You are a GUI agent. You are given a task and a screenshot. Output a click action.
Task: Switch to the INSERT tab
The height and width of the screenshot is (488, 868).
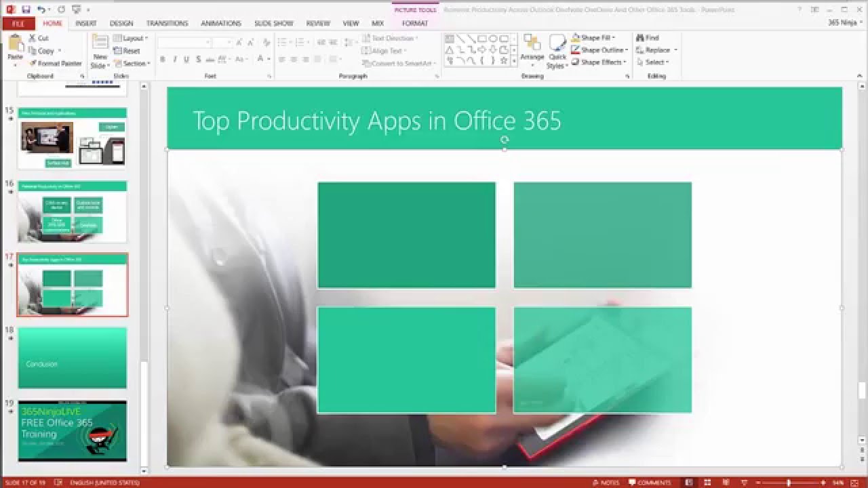86,24
